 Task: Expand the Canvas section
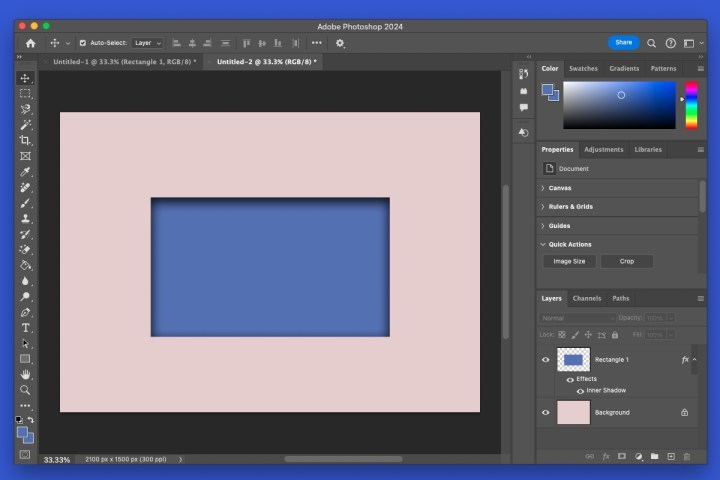point(560,188)
